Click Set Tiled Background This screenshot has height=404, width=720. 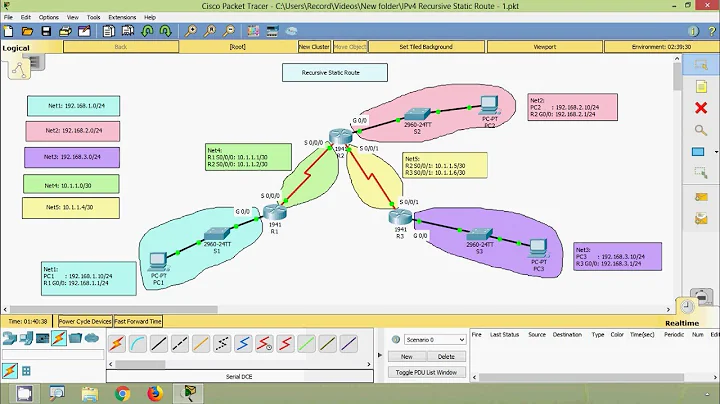point(426,47)
